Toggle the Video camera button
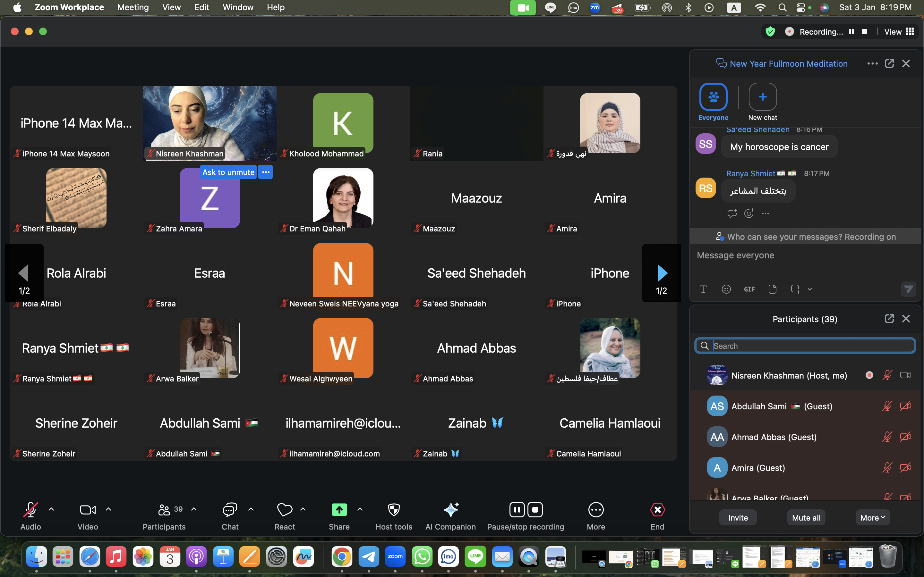This screenshot has height=577, width=924. [88, 510]
